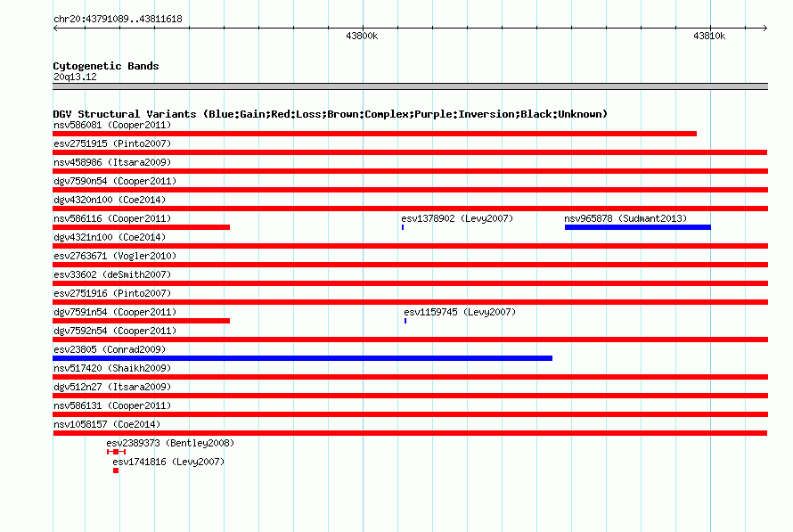Click the gray 20q13.12 cytogenetic band bar
793x532 pixels.
click(410, 86)
